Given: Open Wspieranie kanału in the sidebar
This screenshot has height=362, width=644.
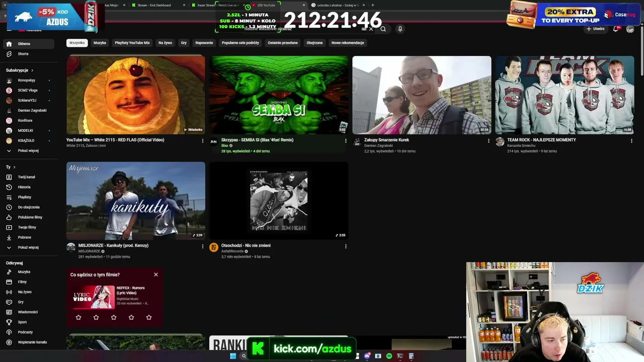Looking at the screenshot, I should pyautogui.click(x=29, y=342).
